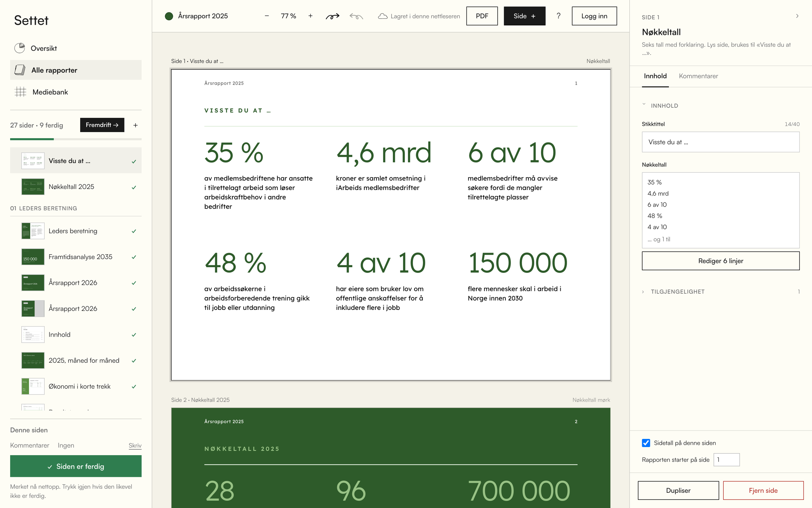Viewport: 812px width, 508px height.
Task: Open Oversikt in the sidebar
Action: click(76, 48)
